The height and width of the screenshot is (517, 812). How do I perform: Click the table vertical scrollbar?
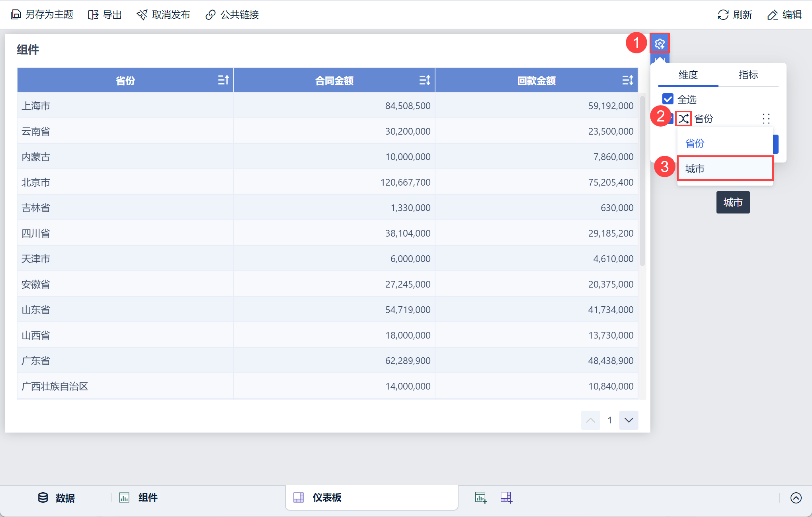(642, 181)
